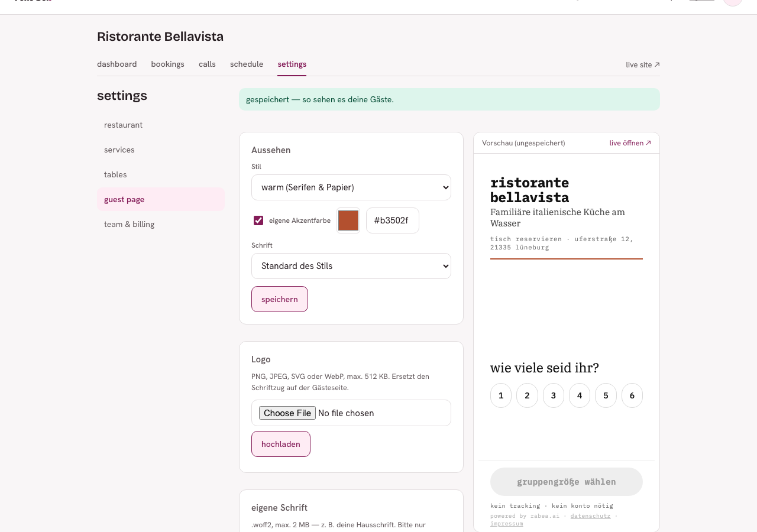Viewport: 757px width, 532px height.
Task: Edit the #b3502f hex color field
Action: 393,220
